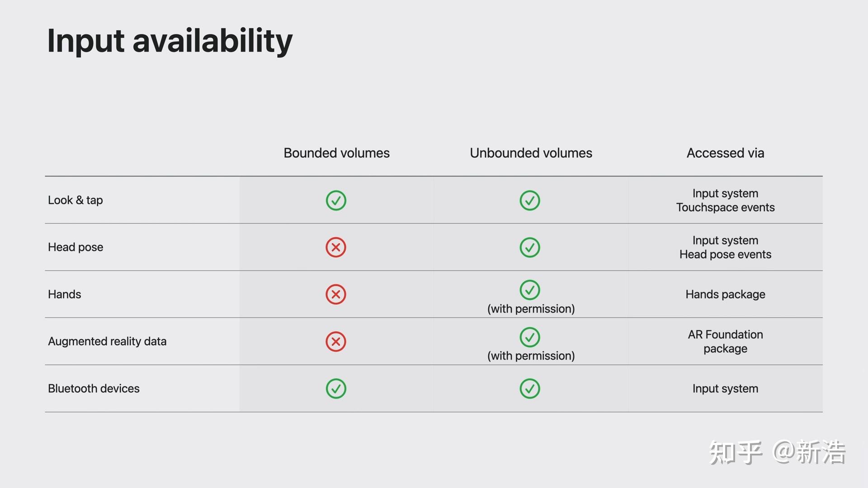Viewport: 868px width, 488px height.
Task: Click green checkmark for Head pose unbounded volumes
Action: pyautogui.click(x=530, y=247)
